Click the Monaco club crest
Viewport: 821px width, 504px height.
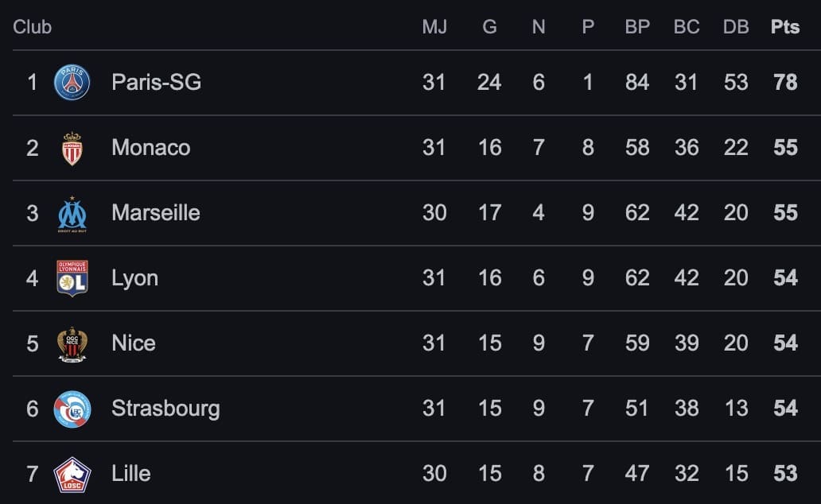click(x=72, y=149)
